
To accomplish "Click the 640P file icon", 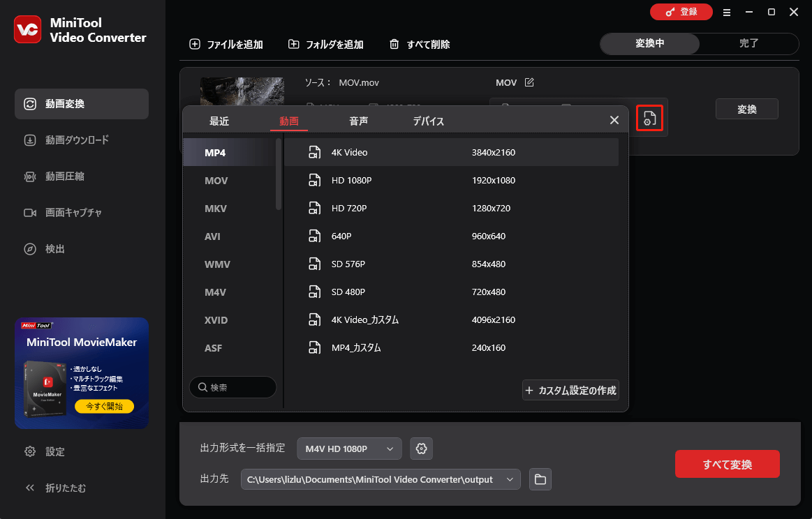I will (x=314, y=236).
